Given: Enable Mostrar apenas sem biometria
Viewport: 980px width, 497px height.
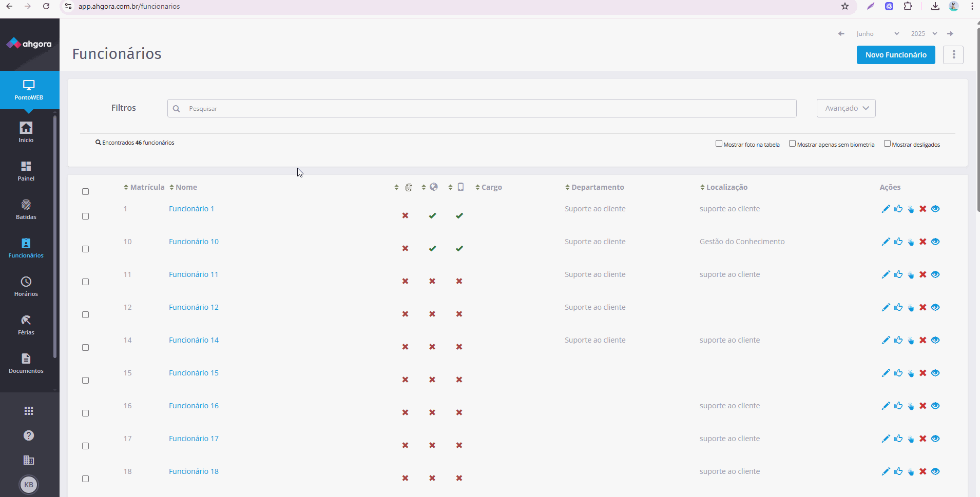Looking at the screenshot, I should pos(792,144).
